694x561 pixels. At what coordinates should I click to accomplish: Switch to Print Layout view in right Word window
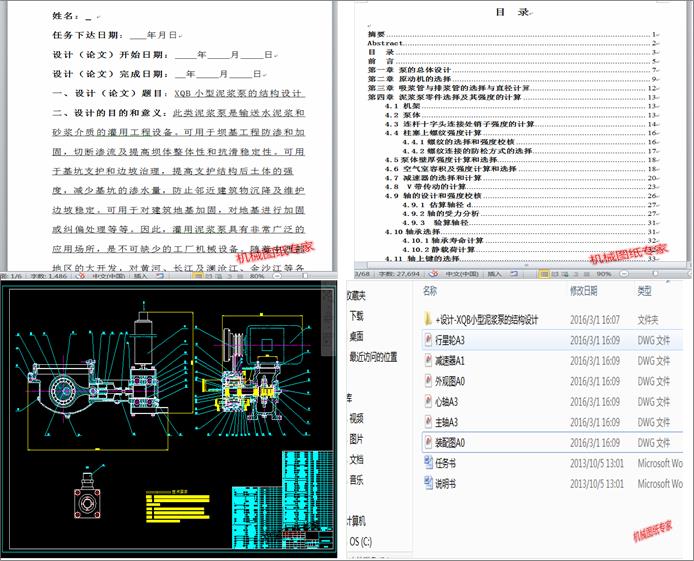pos(544,274)
